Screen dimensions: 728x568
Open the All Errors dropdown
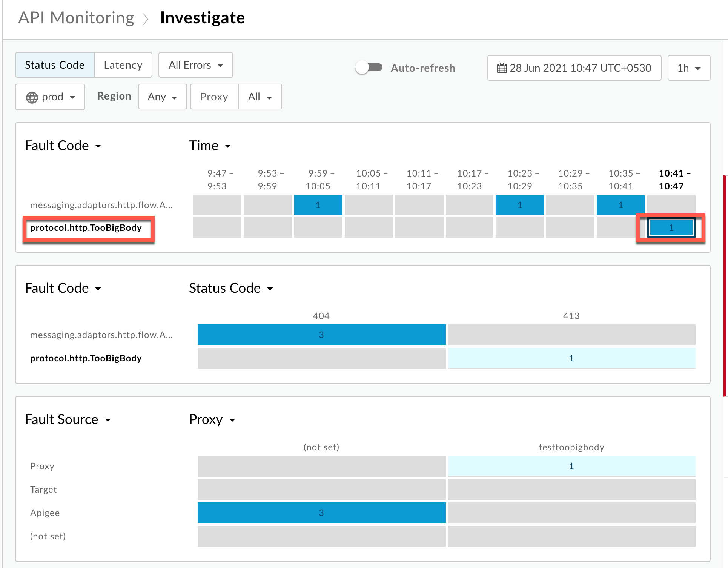click(x=195, y=65)
